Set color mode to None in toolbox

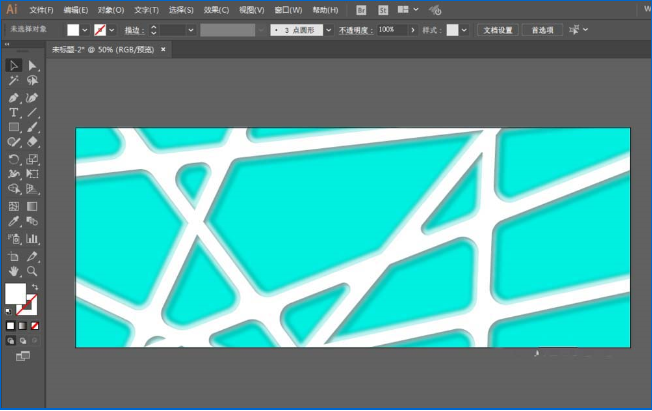coord(35,325)
